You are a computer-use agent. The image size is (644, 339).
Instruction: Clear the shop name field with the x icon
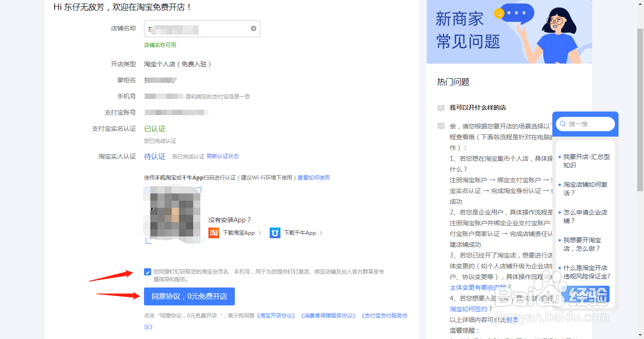254,29
